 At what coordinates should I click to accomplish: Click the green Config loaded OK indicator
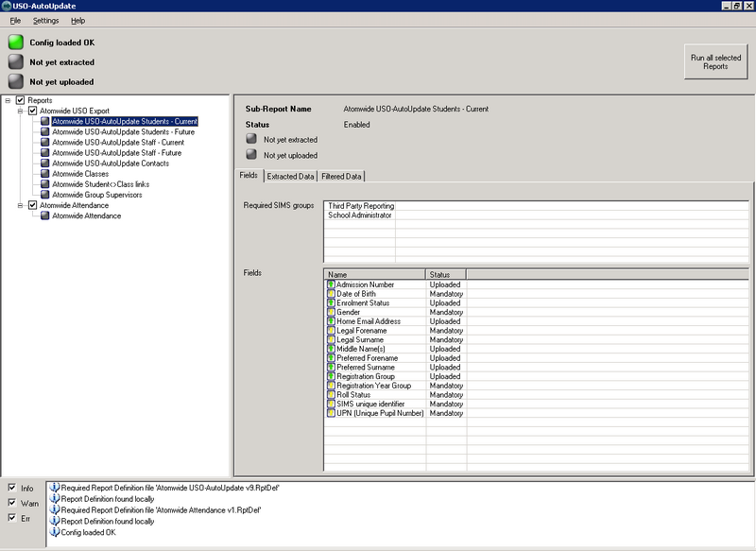pos(16,43)
